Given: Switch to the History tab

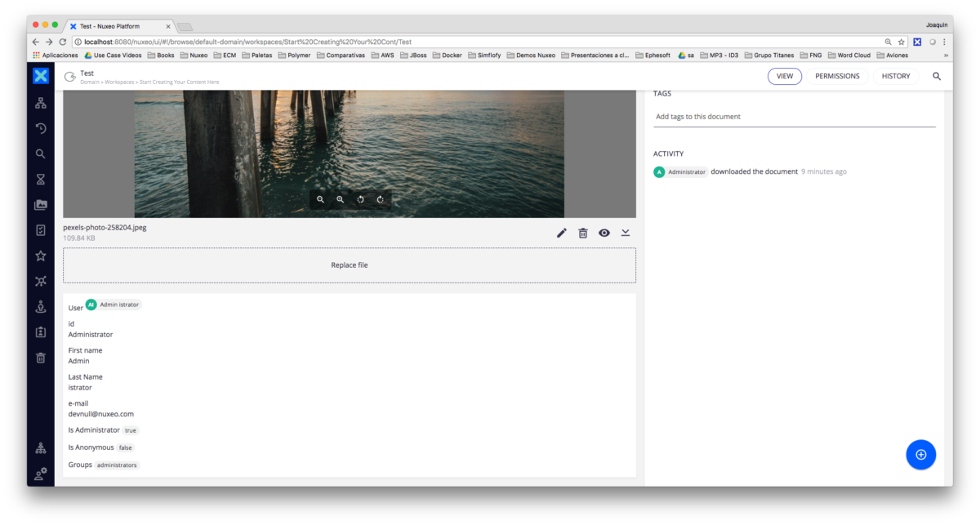Looking at the screenshot, I should point(896,76).
